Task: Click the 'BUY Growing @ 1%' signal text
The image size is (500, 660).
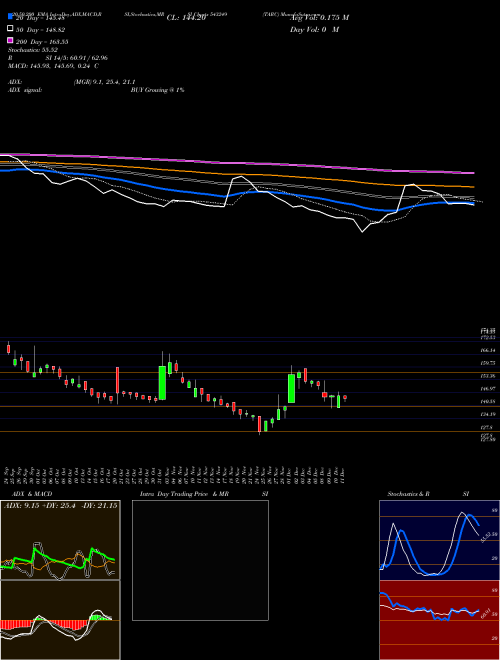Action: tap(157, 90)
